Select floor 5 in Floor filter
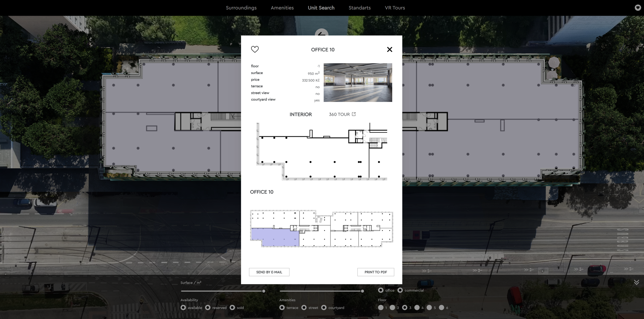Screen dimensions: 644x319 point(429,308)
